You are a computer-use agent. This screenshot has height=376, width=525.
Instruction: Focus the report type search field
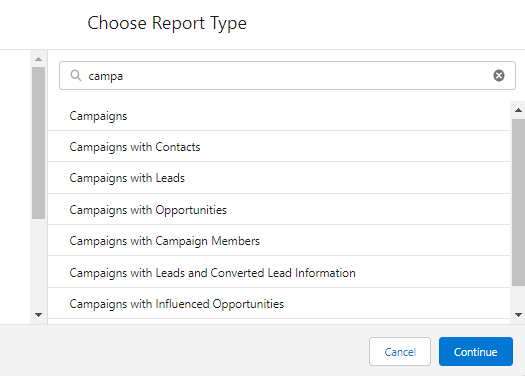287,76
